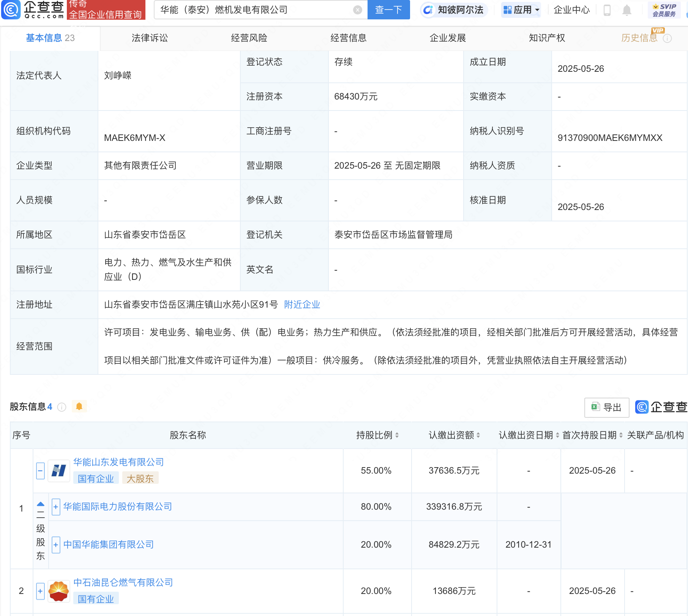Click the 2010-12-31 contribution date cell
This screenshot has height=616, width=688.
(529, 545)
